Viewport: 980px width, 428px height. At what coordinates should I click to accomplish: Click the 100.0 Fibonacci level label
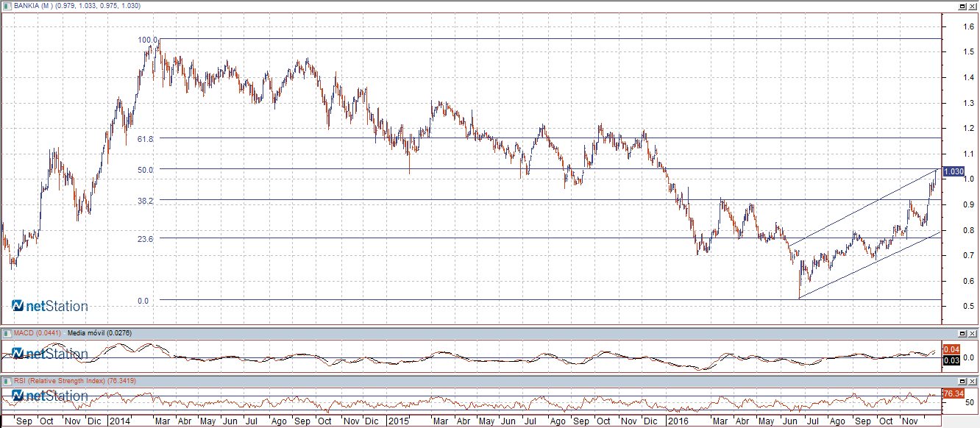(x=148, y=40)
